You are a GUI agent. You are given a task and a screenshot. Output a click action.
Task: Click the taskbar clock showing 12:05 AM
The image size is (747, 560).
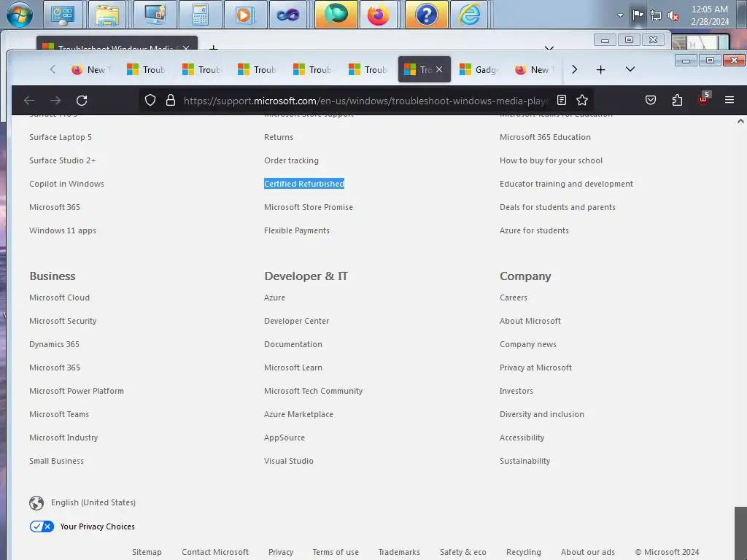[710, 15]
